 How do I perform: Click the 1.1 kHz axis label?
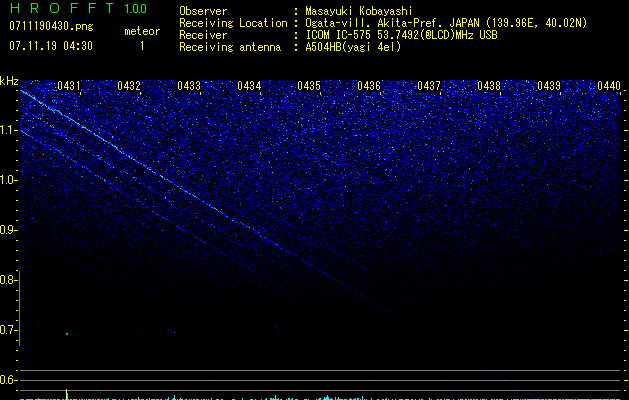pyautogui.click(x=8, y=130)
